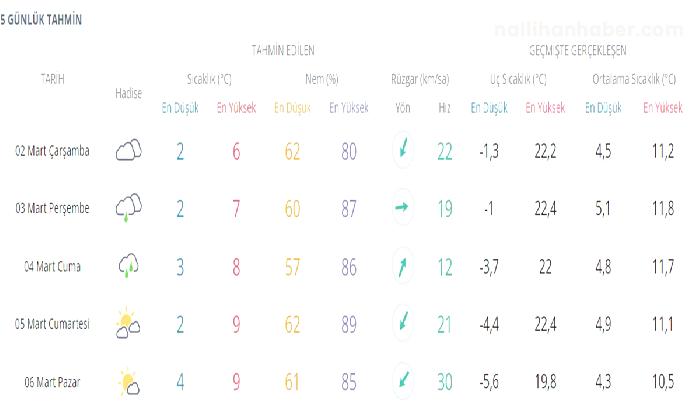This screenshot has width=700, height=420.
Task: Select the Hadise column header
Action: tap(129, 93)
